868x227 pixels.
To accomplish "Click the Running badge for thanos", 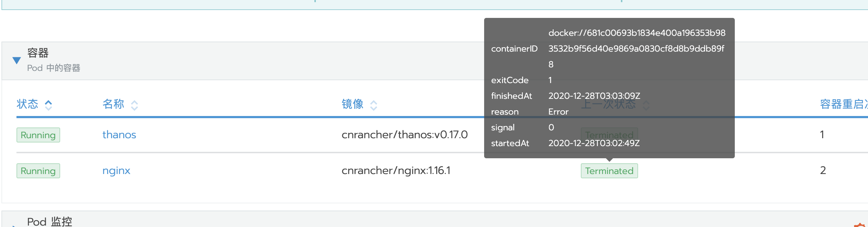I will click(38, 135).
